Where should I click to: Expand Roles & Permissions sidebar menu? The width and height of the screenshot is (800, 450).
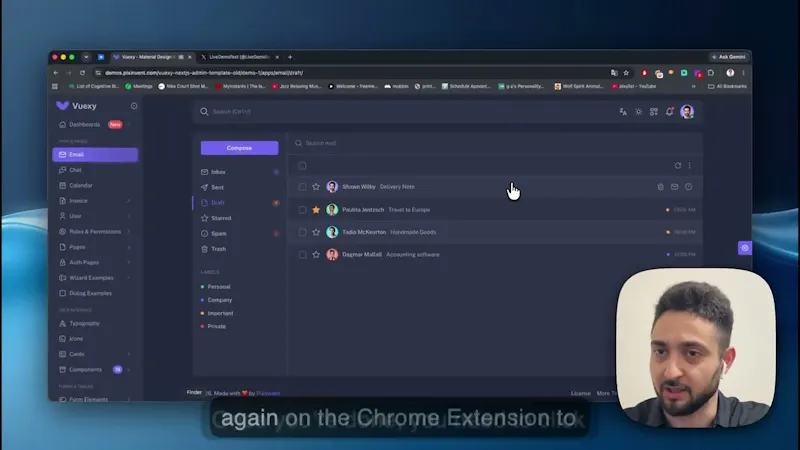click(95, 232)
